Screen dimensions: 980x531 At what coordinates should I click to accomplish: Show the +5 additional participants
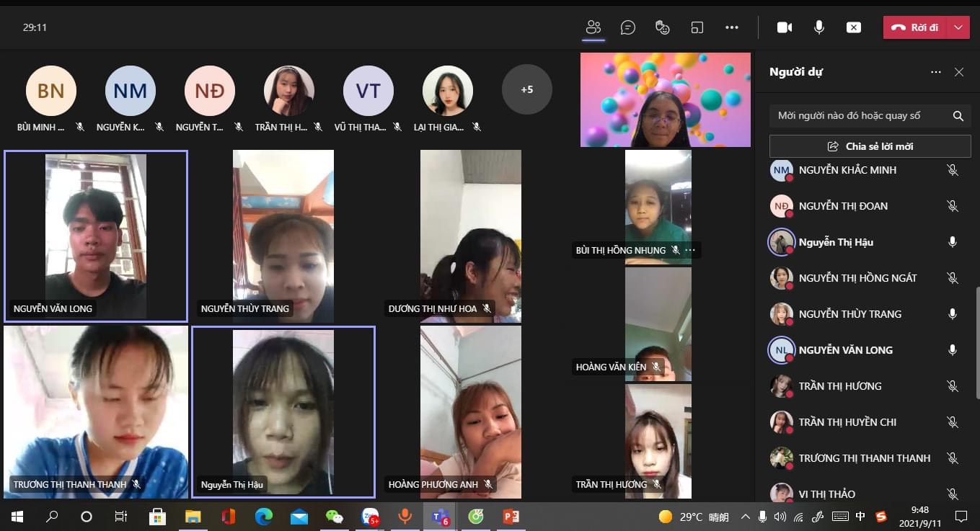pyautogui.click(x=526, y=90)
